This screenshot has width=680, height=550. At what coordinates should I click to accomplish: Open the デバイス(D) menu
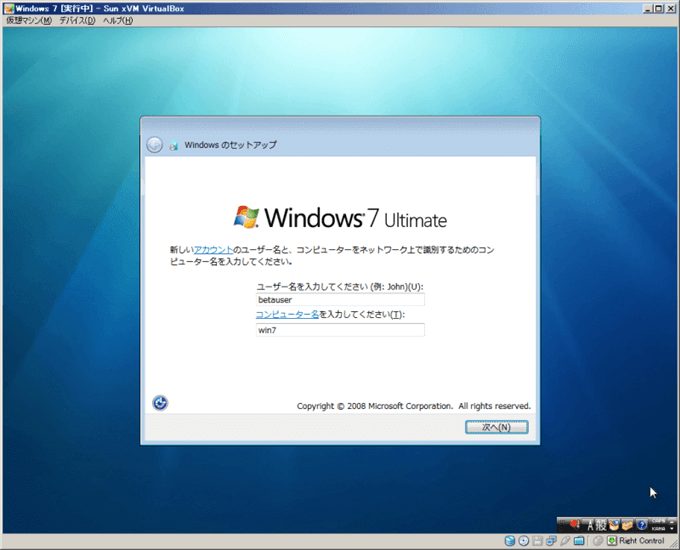[x=78, y=21]
